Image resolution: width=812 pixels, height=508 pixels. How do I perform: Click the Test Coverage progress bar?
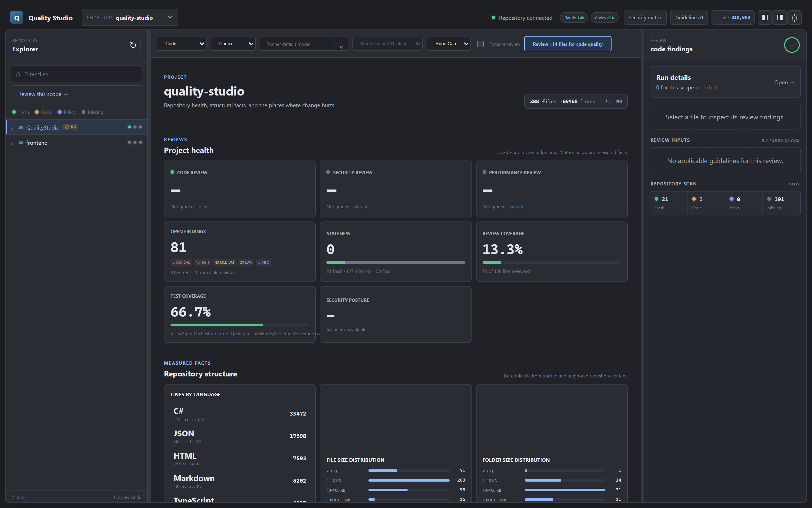(x=240, y=325)
